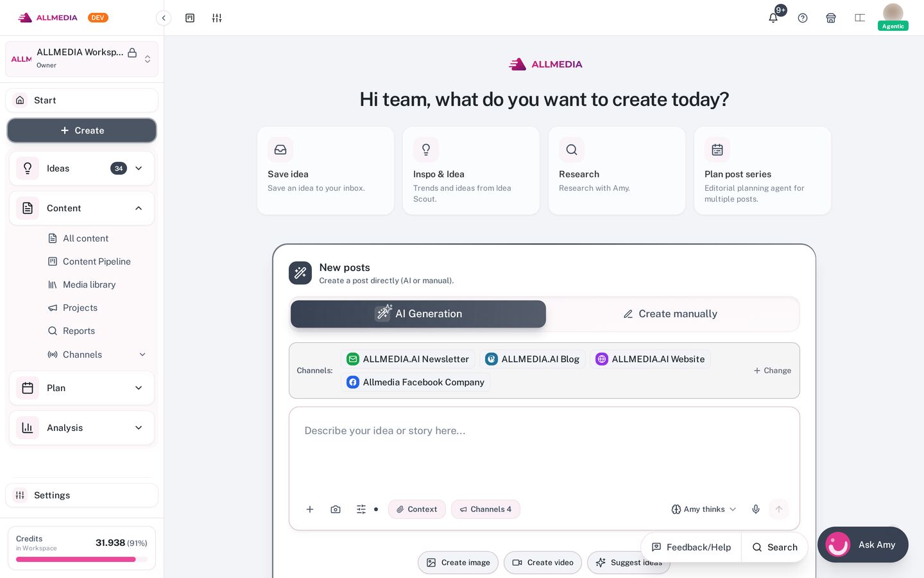Screen dimensions: 924x578
Task: Open the store icon in top bar
Action: 831,18
